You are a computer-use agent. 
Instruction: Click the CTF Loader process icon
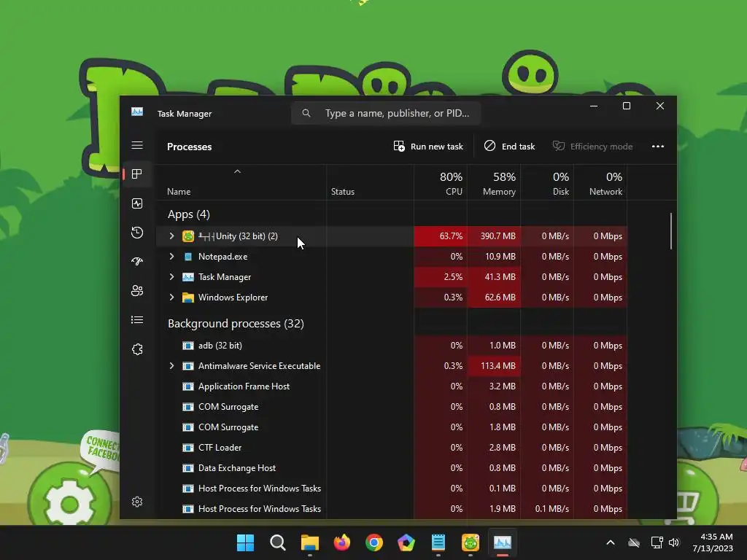pos(188,448)
